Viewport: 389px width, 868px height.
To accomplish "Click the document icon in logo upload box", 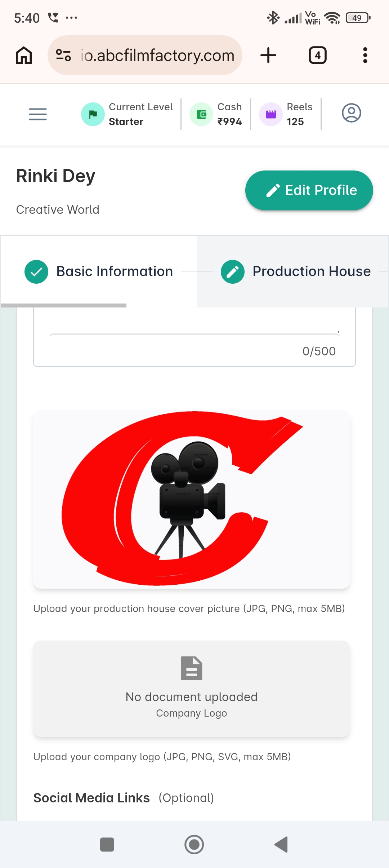I will pyautogui.click(x=192, y=668).
